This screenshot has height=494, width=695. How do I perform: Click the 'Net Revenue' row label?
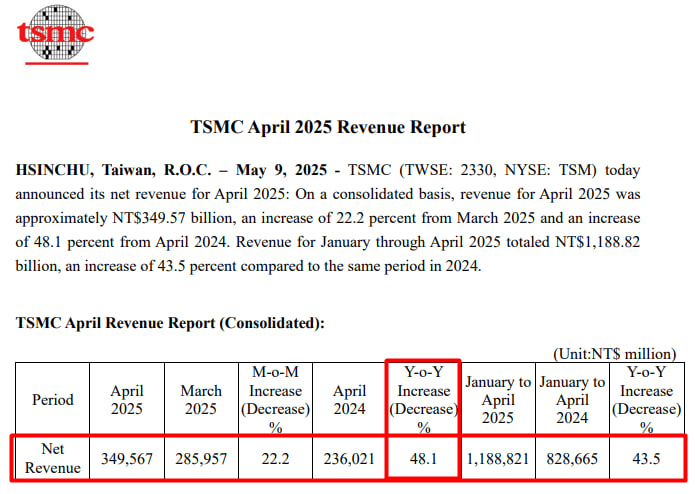(53, 459)
